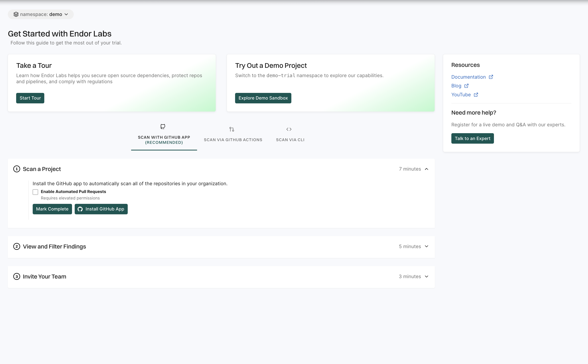This screenshot has width=588, height=364.
Task: Click the Install GitHub App button
Action: coord(101,209)
